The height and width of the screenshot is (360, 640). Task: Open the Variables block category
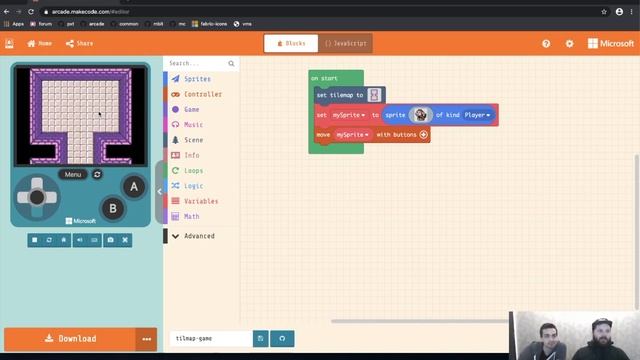point(201,201)
